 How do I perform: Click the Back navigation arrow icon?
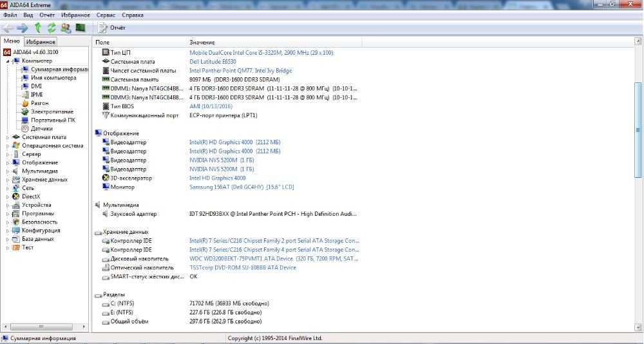pyautogui.click(x=8, y=28)
